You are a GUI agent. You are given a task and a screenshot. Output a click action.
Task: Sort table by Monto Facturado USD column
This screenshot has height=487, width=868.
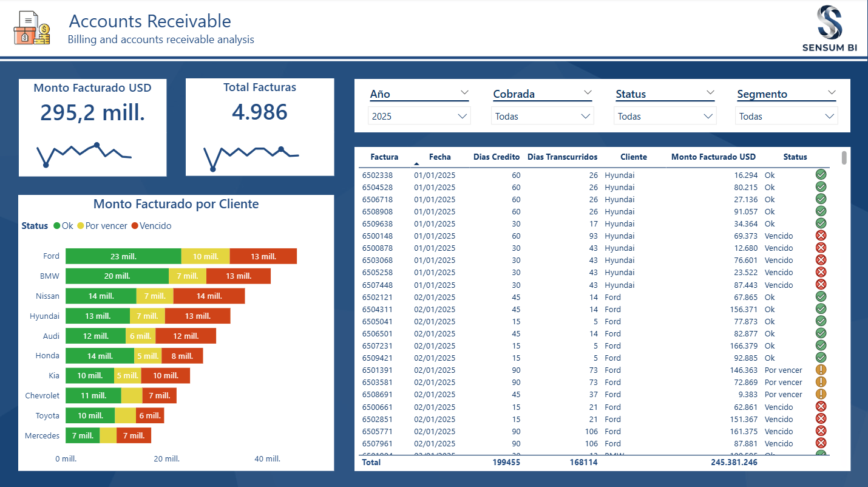pos(713,157)
